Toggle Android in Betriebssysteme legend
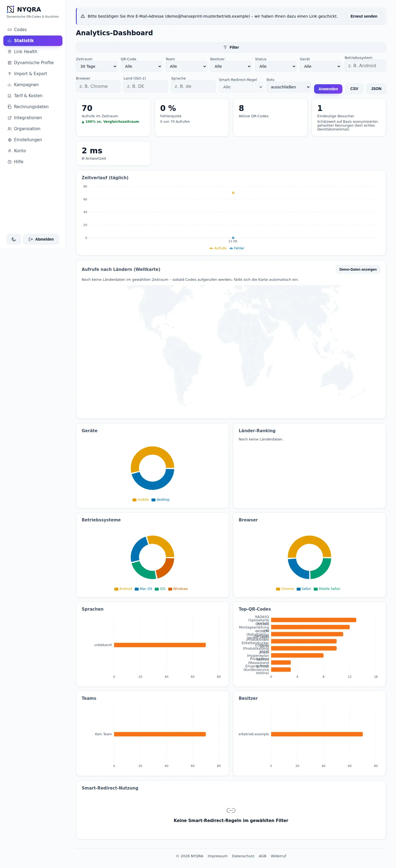396x868 pixels. (x=123, y=589)
